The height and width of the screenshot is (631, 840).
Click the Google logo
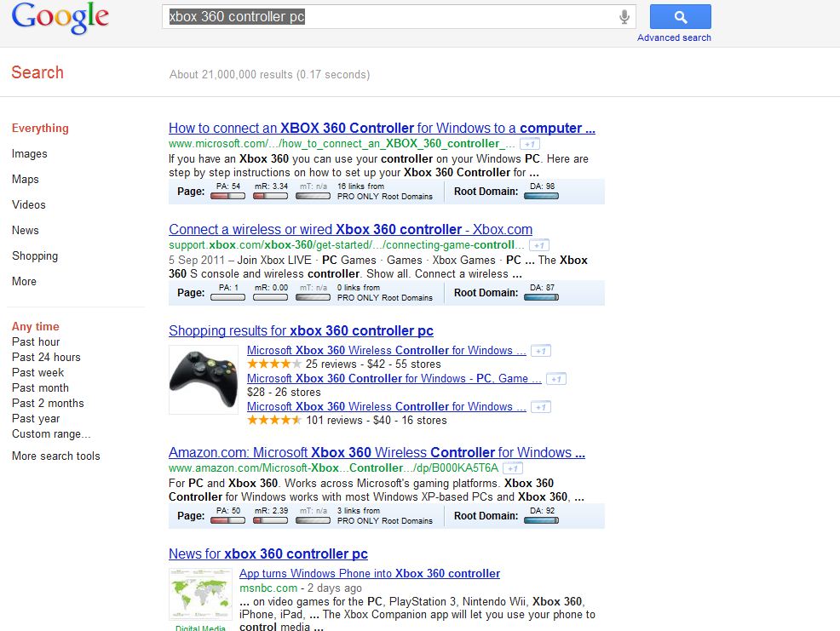click(60, 18)
